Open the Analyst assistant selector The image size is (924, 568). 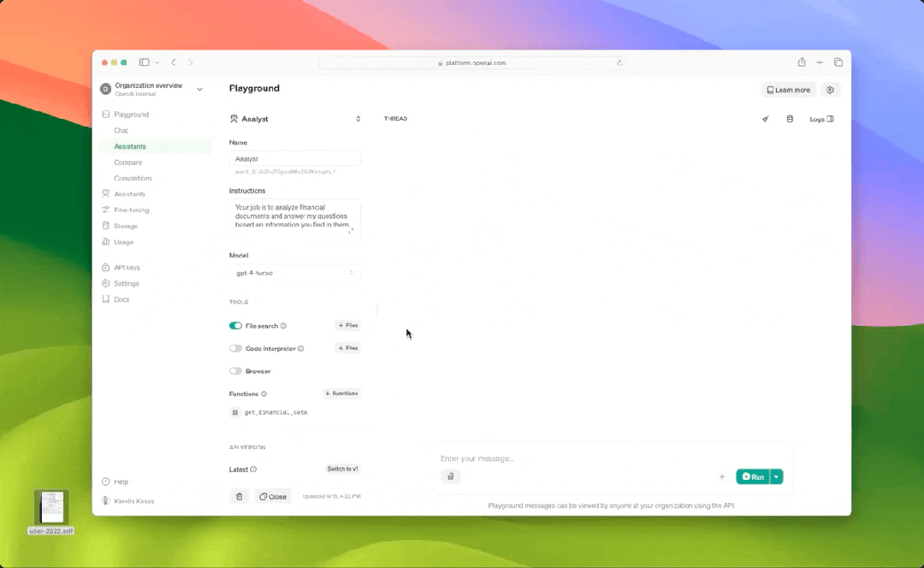coord(295,119)
